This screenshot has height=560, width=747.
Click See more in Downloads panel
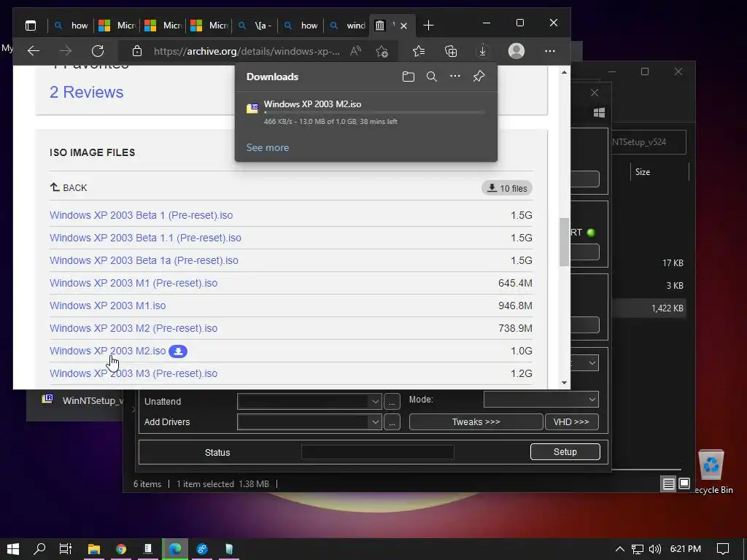coord(267,147)
